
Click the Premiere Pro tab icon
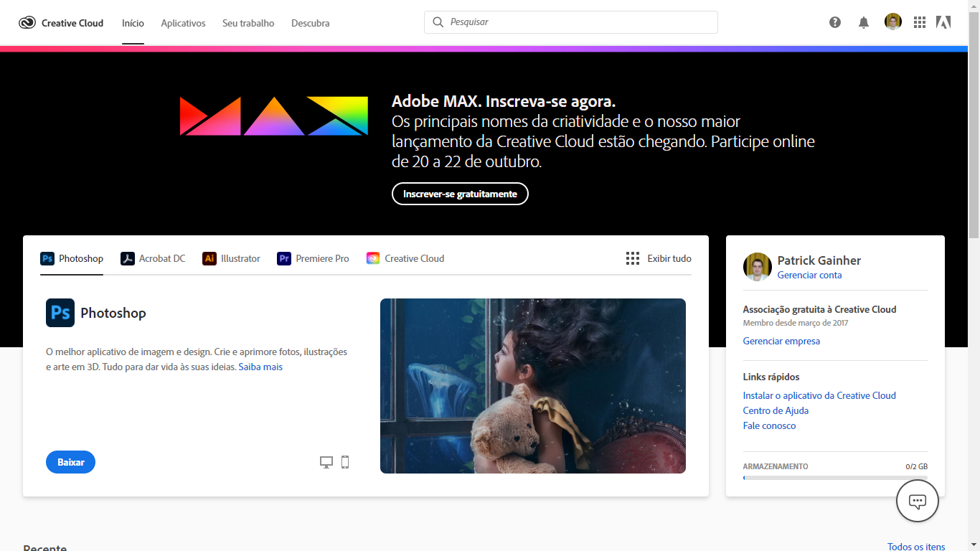coord(284,258)
